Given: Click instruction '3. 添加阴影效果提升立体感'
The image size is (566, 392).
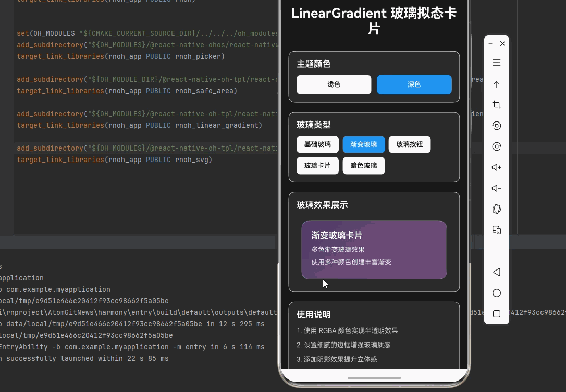Looking at the screenshot, I should [337, 359].
